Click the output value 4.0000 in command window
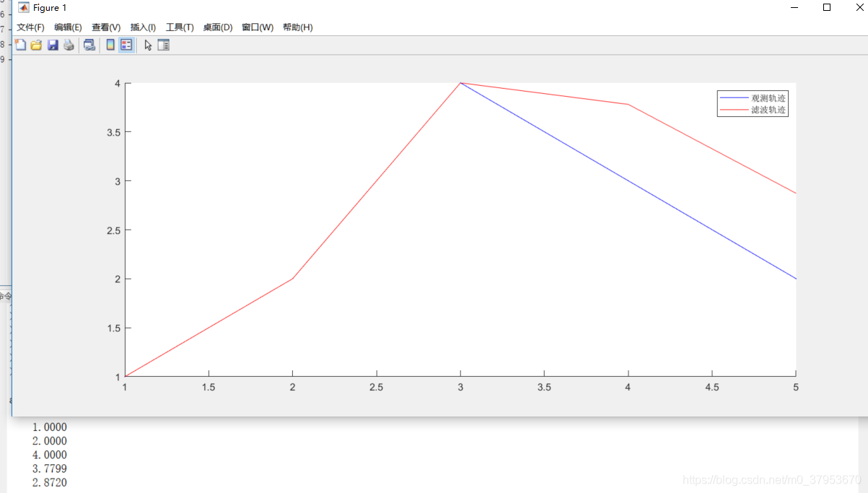The width and height of the screenshot is (868, 493). click(x=50, y=455)
